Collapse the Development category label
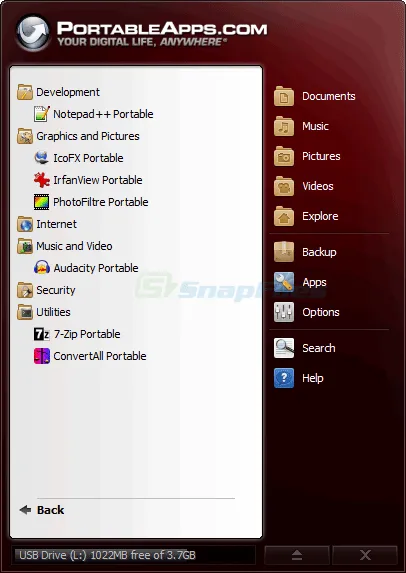The height and width of the screenshot is (573, 406). 68,92
